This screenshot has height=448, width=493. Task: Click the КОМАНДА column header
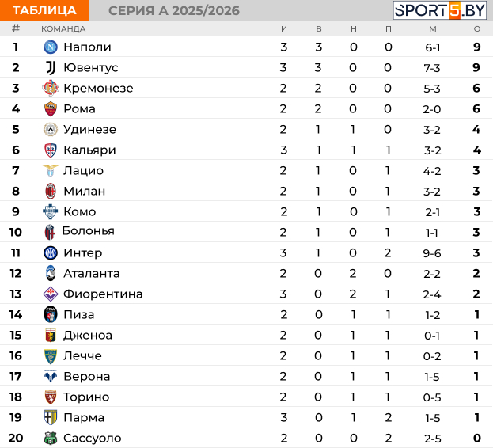[x=63, y=29]
